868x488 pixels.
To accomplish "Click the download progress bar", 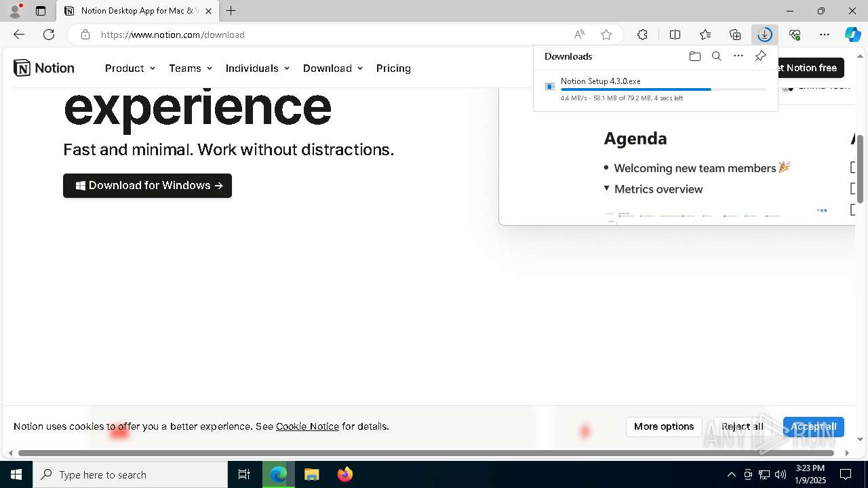I will pyautogui.click(x=663, y=89).
